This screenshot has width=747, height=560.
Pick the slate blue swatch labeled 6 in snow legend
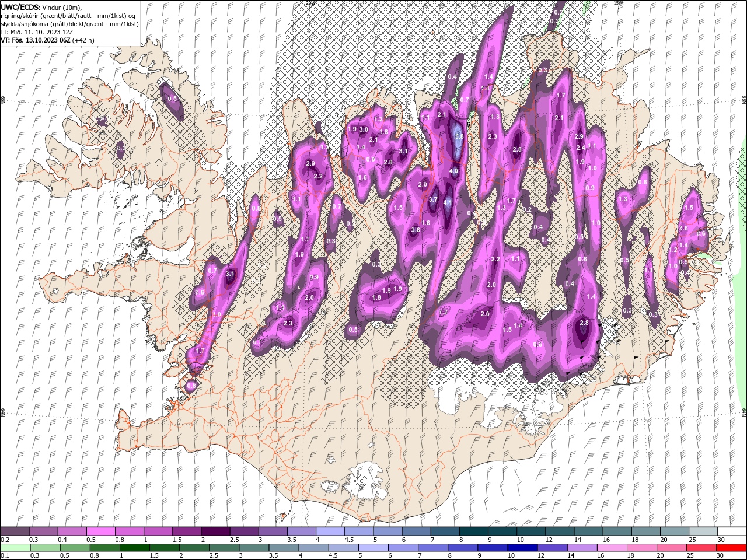[416, 531]
